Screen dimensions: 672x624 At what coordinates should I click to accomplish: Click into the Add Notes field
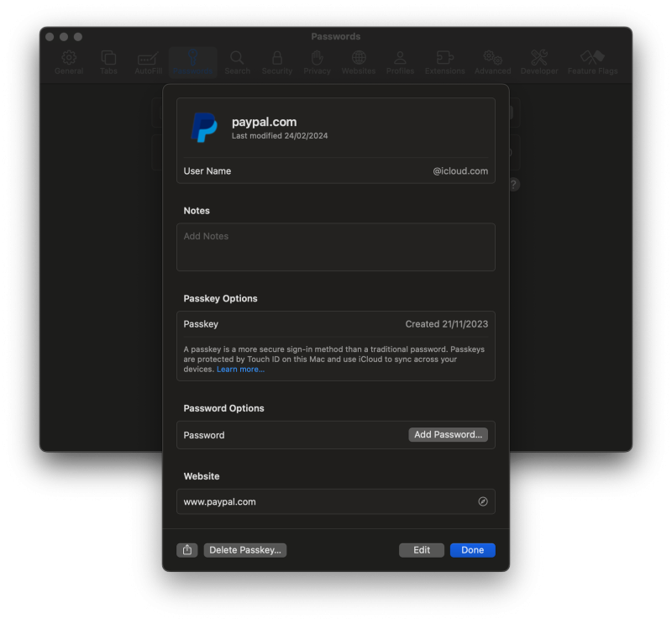(335, 247)
